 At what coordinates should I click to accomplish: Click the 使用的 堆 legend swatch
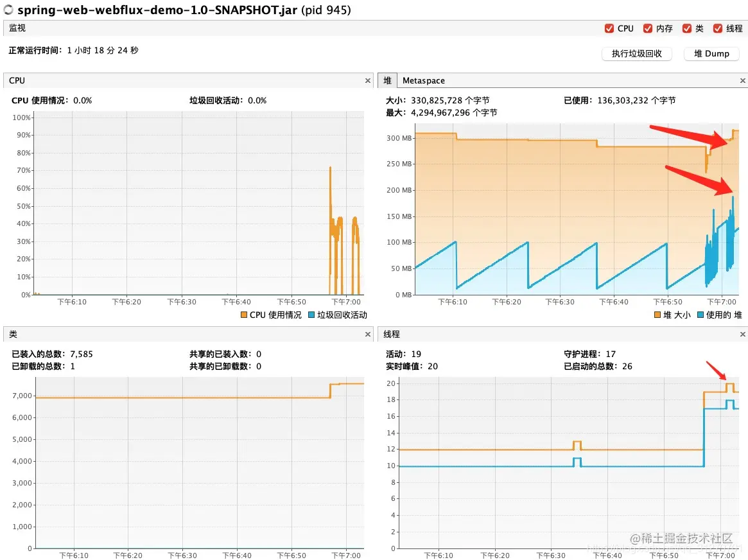[x=700, y=315]
